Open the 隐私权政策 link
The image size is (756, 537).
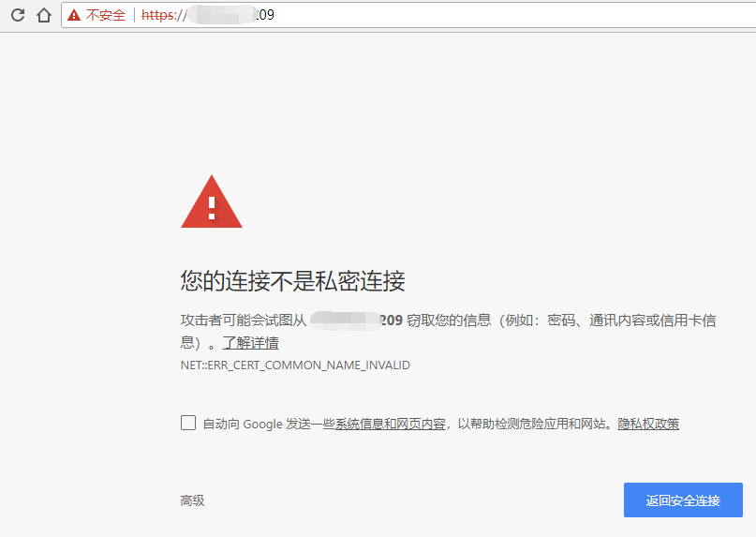[x=648, y=424]
